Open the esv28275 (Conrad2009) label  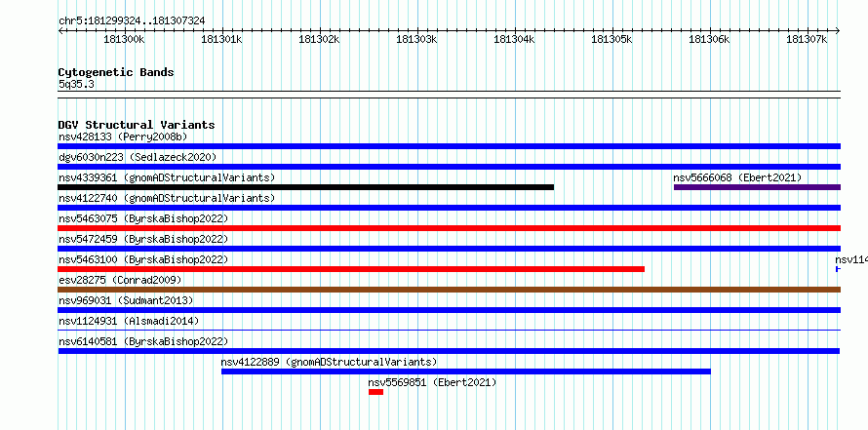[x=120, y=280]
